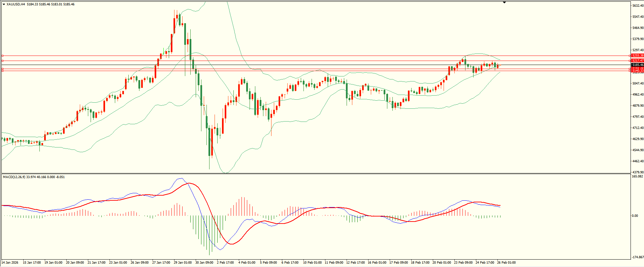
Task: Click the 14 Jan 2026 date label
Action: pyautogui.click(x=10, y=262)
